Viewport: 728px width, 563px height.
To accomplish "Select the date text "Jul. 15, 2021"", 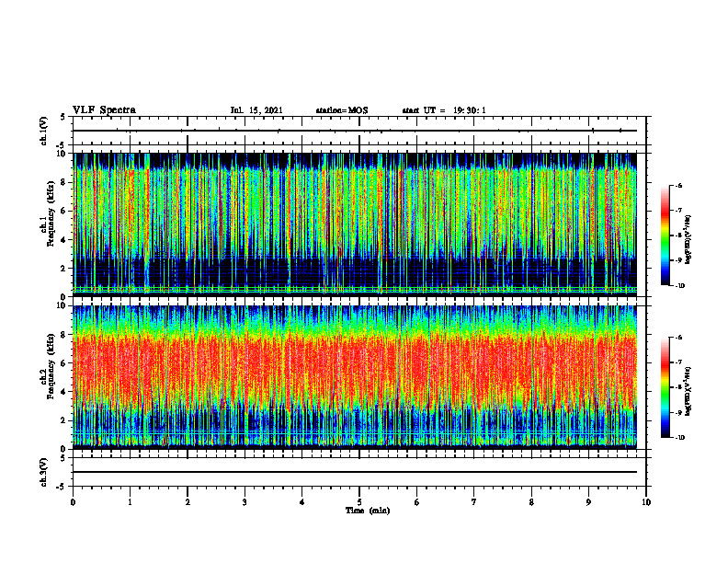I will click(x=256, y=110).
